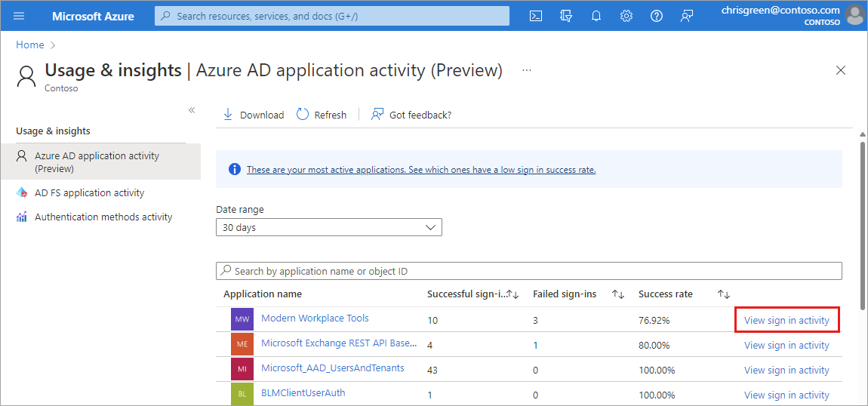Open the most active applications info link
The height and width of the screenshot is (406, 868).
[x=421, y=170]
